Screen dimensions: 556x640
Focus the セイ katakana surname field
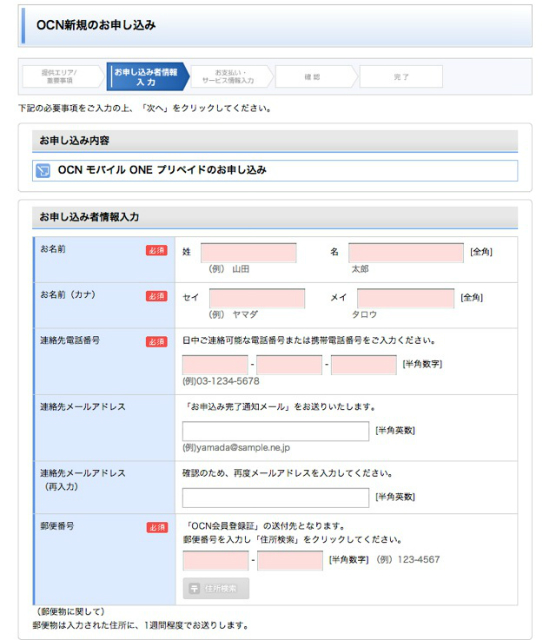pyautogui.click(x=257, y=298)
